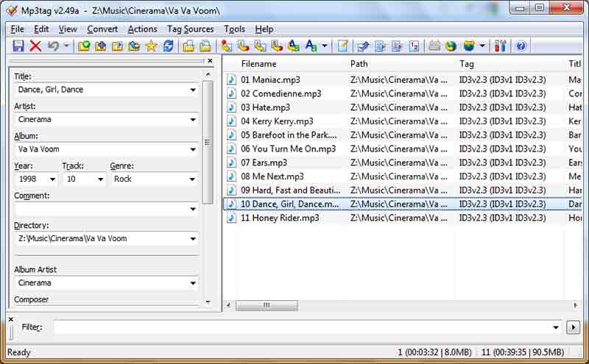Image resolution: width=589 pixels, height=364 pixels.
Task: Open the Filter history dropdown arrow
Action: tap(556, 327)
